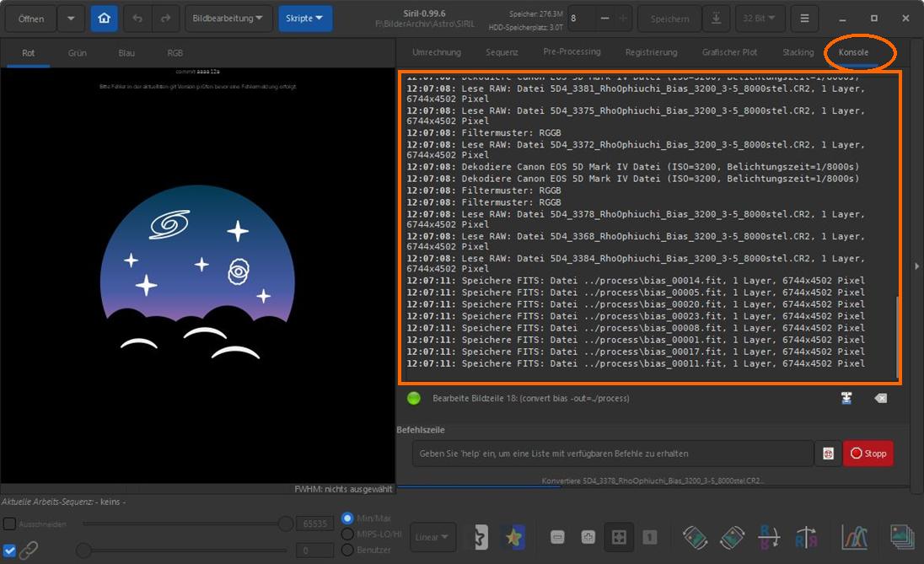This screenshot has width=924, height=564.
Task: Open the Bildbearbeitung dropdown menu
Action: pos(228,19)
